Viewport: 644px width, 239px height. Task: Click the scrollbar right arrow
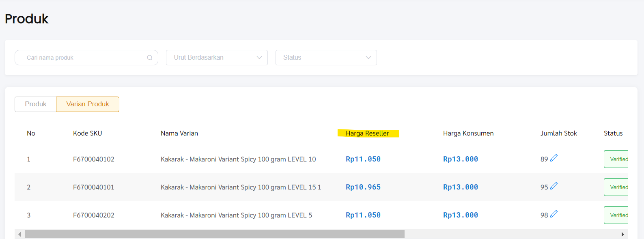click(623, 234)
